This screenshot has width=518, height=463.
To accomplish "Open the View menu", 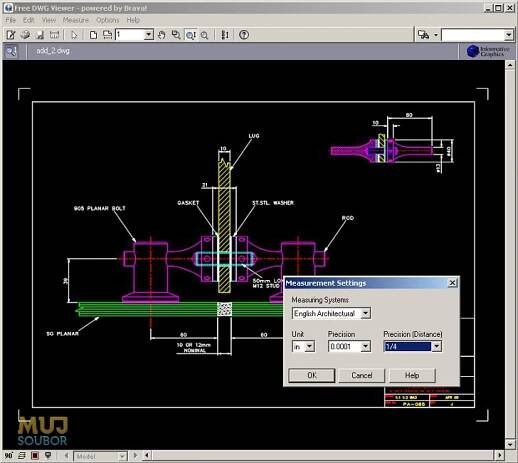I will point(49,20).
